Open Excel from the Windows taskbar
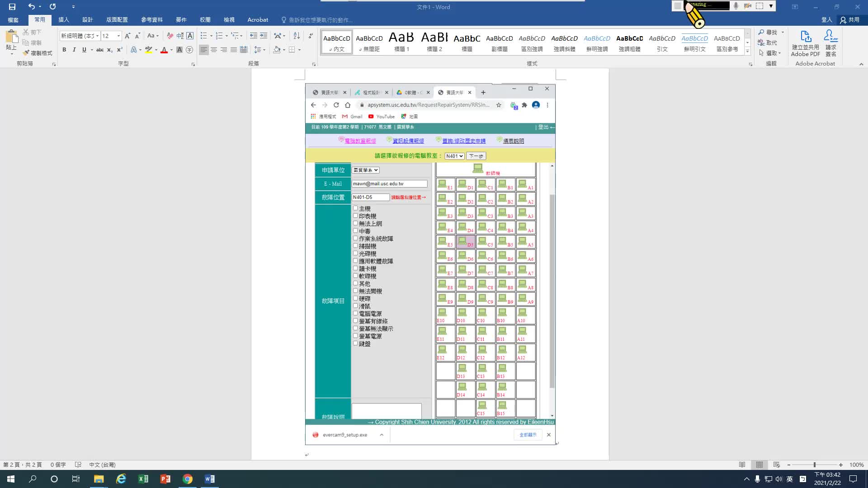Image resolution: width=868 pixels, height=488 pixels. pyautogui.click(x=143, y=479)
